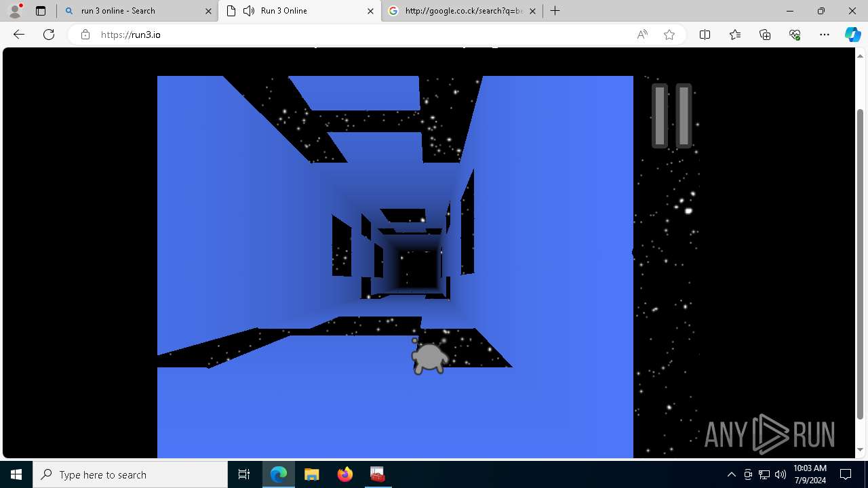
Task: Enable split screen view
Action: click(x=705, y=35)
